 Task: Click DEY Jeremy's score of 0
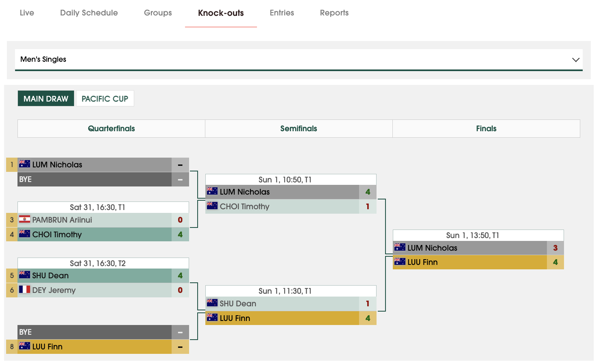[x=180, y=290]
